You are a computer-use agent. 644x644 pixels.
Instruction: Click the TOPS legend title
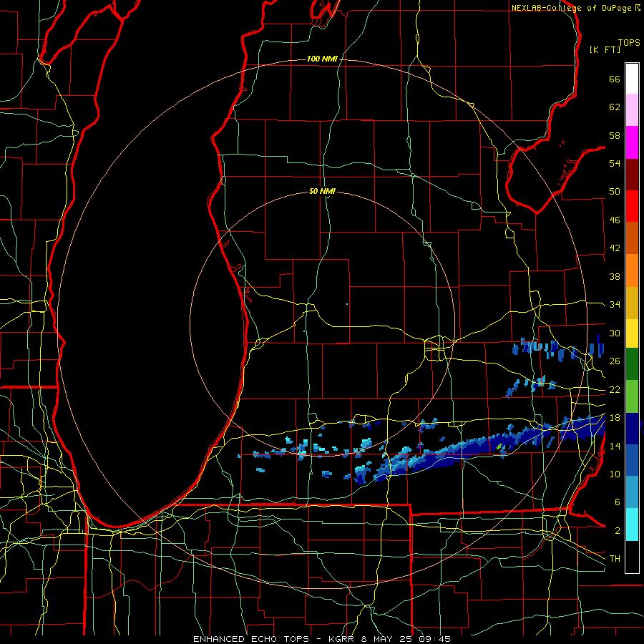tap(629, 43)
